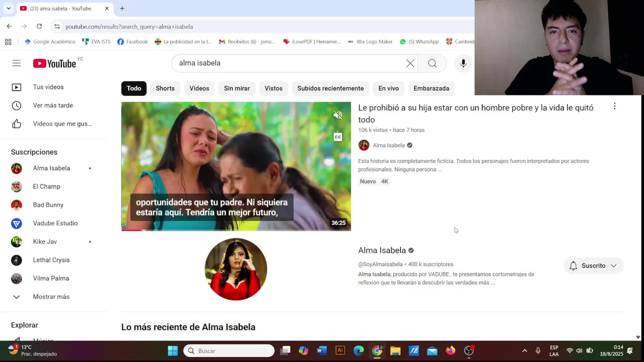Expand the Suscrito dropdown chevron
Viewport: 644px width, 362px height.
coord(613,265)
